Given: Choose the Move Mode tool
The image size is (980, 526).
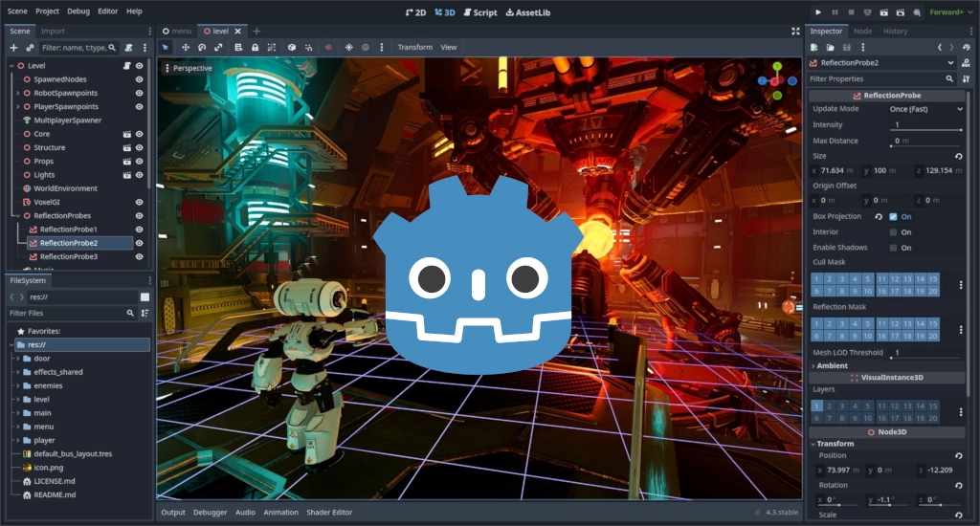Looking at the screenshot, I should coord(186,48).
